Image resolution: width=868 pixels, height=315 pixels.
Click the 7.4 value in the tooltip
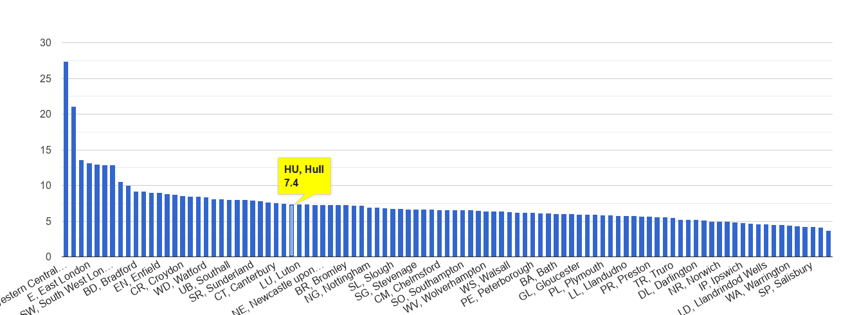pyautogui.click(x=291, y=183)
